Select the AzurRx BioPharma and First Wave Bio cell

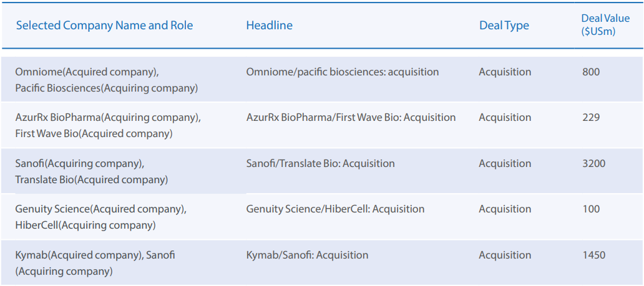pyautogui.click(x=108, y=126)
